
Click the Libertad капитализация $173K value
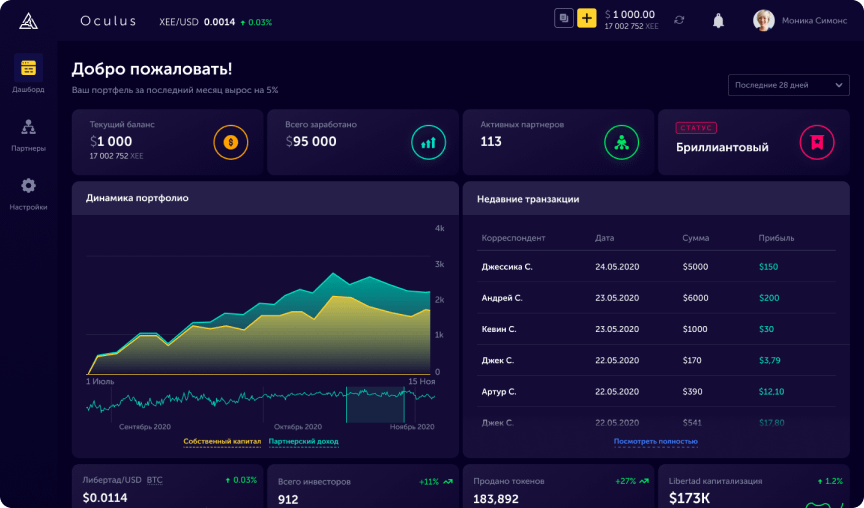click(689, 499)
